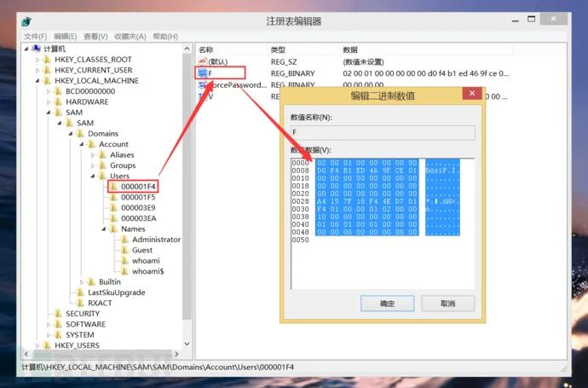
Task: Collapse the Domains node arrow
Action: [71, 134]
